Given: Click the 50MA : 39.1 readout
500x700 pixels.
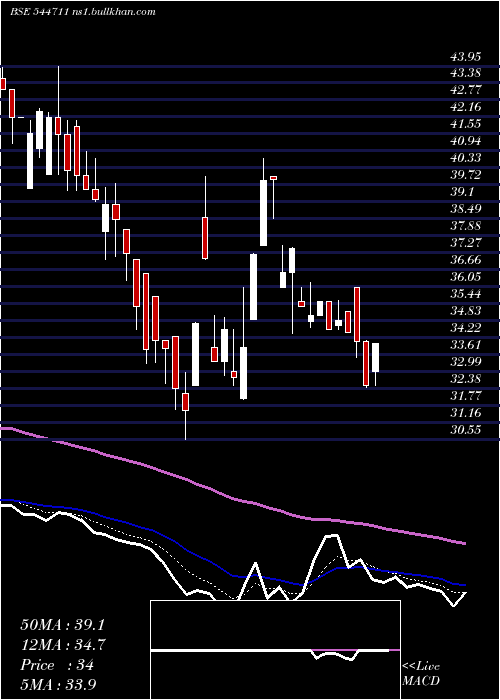Looking at the screenshot, I should [62, 625].
